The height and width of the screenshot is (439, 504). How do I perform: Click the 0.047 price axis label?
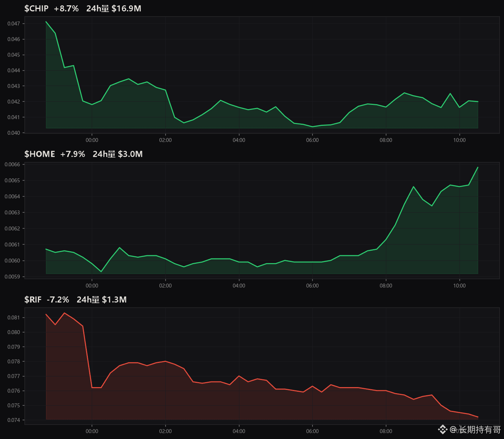14,24
